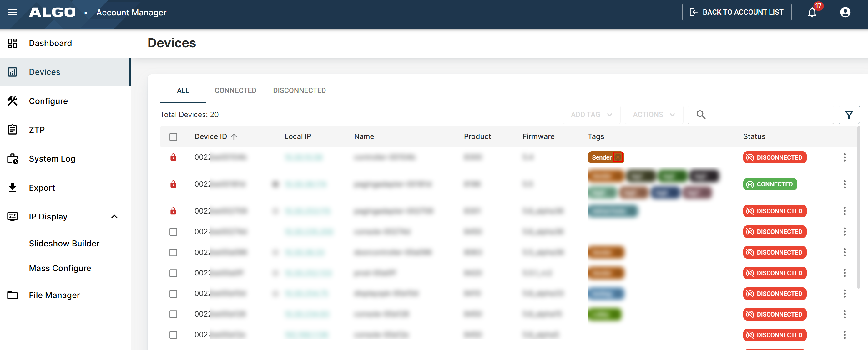Click the System Log icon
Image resolution: width=868 pixels, height=350 pixels.
click(x=13, y=159)
